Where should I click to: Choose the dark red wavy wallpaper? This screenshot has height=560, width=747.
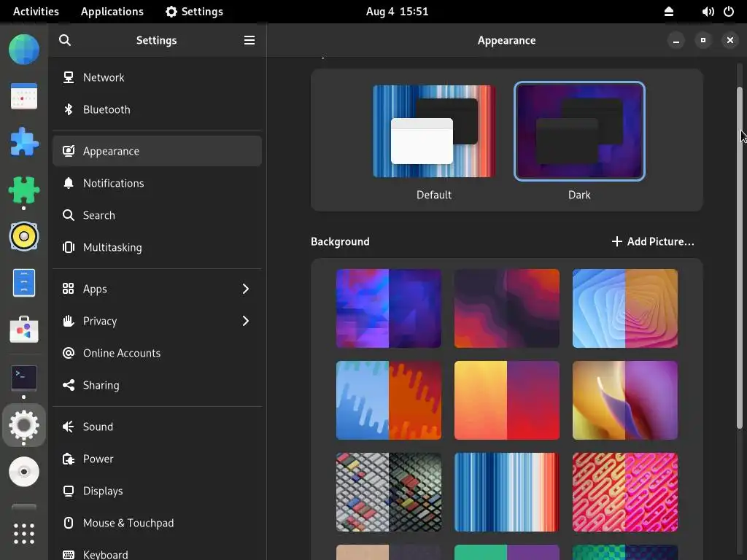tap(507, 308)
